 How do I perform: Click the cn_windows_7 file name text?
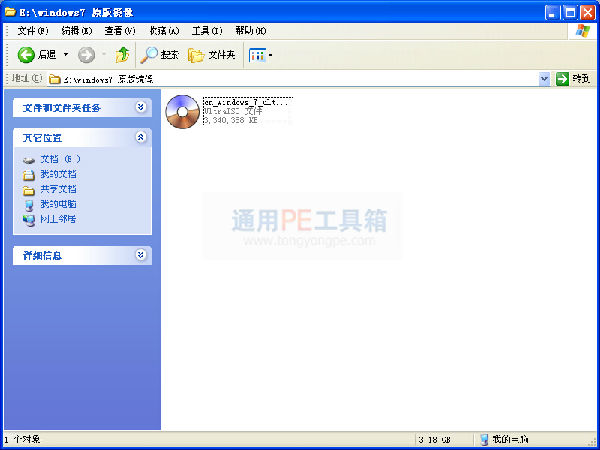pyautogui.click(x=248, y=102)
